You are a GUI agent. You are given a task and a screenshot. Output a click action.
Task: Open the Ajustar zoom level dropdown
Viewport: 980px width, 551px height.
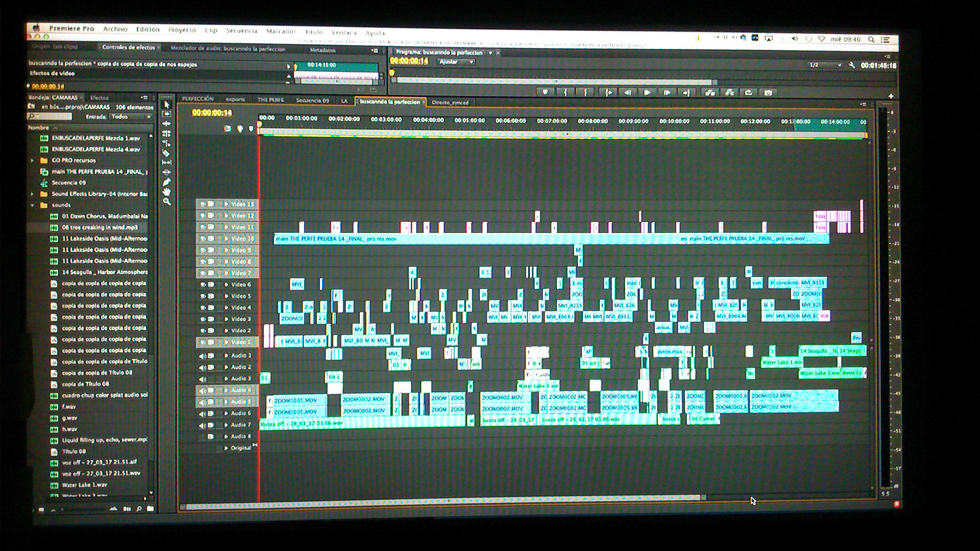click(x=456, y=62)
